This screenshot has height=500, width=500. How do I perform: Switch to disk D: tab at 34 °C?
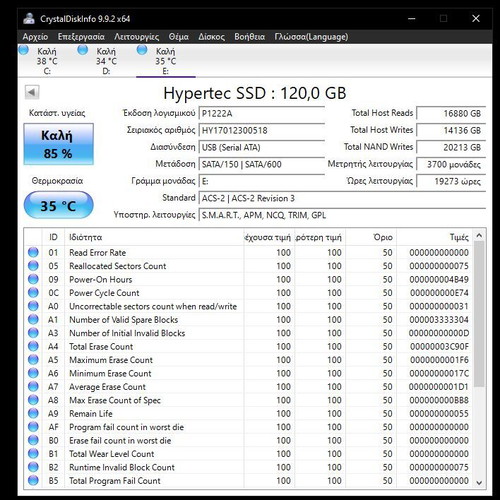106,61
